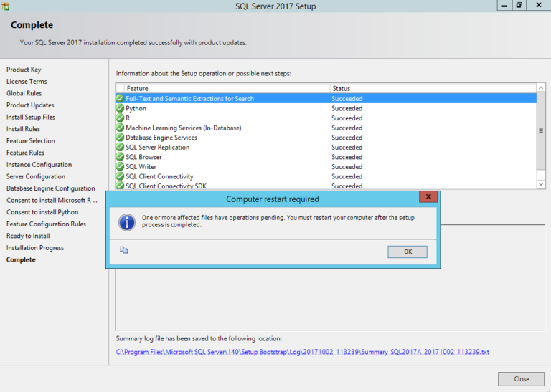The image size is (551, 392).
Task: Click Server Configuration step in sidebar
Action: pos(36,176)
